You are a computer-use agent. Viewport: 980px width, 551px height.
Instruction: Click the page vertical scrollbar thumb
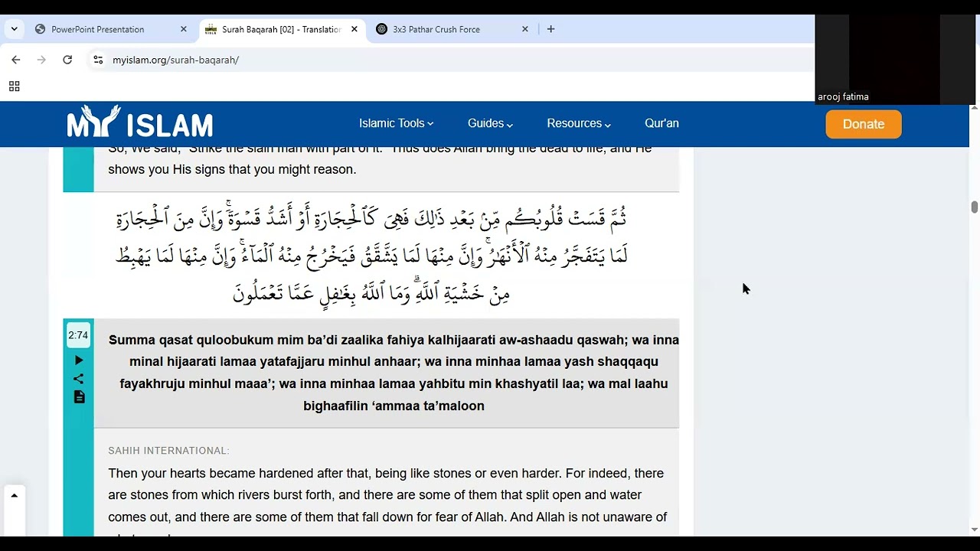pos(974,207)
